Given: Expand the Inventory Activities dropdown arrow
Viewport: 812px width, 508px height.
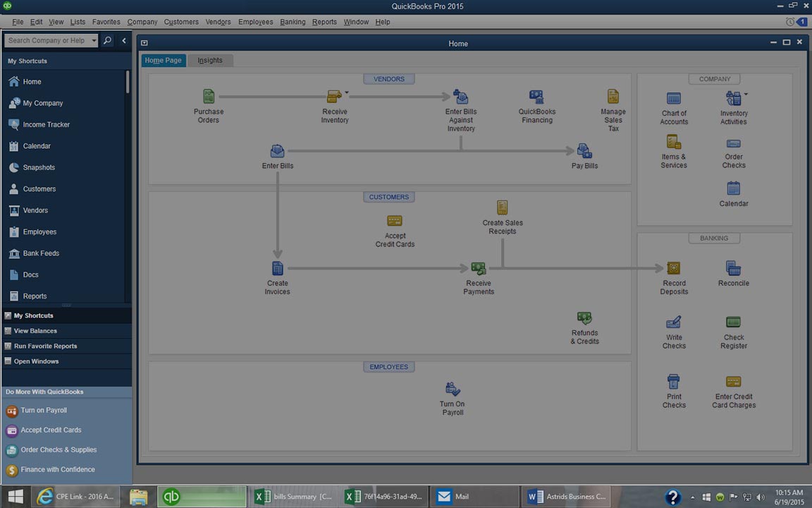Looking at the screenshot, I should click(746, 94).
